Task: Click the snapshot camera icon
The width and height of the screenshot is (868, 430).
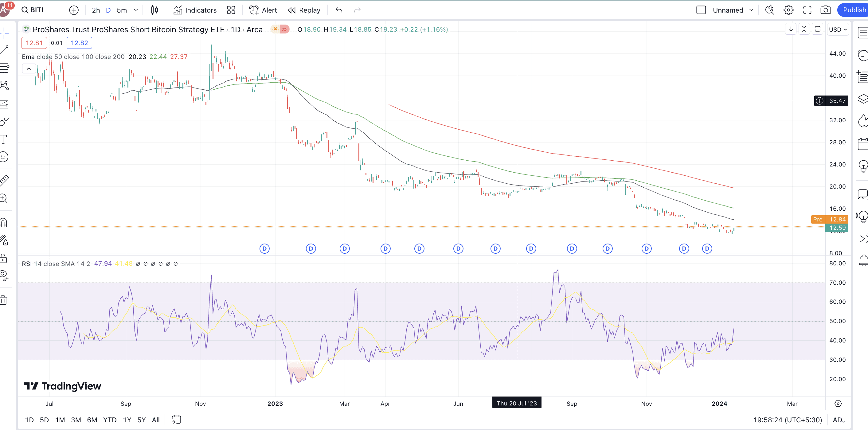Action: point(825,10)
